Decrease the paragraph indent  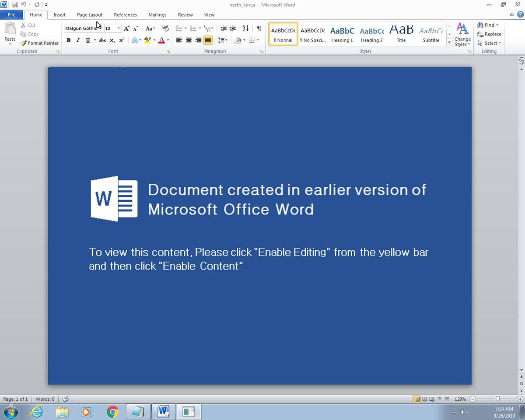point(224,28)
